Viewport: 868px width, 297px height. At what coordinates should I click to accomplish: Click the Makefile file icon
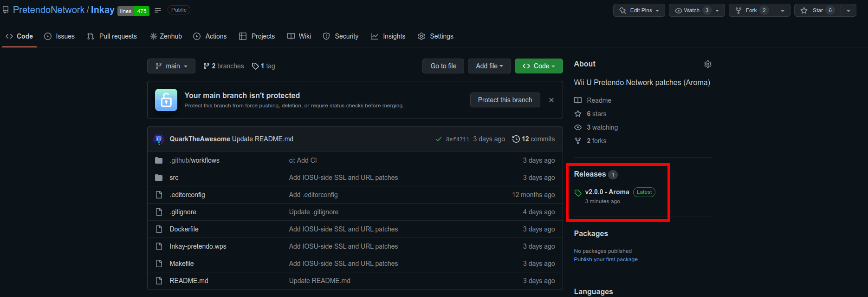[x=159, y=264]
